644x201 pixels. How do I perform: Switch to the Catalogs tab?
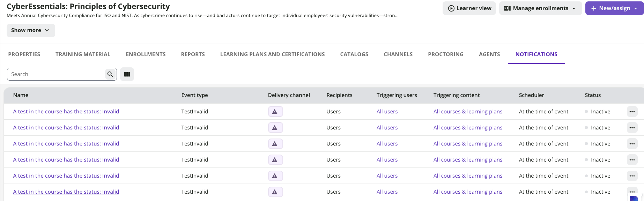click(x=354, y=54)
